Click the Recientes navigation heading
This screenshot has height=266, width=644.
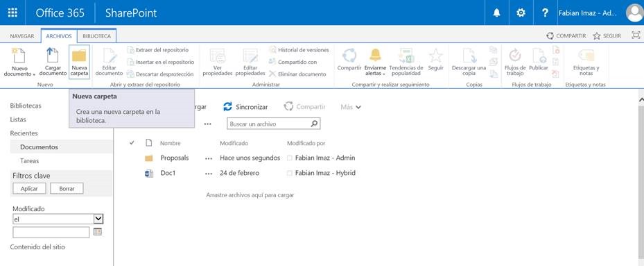pyautogui.click(x=24, y=133)
